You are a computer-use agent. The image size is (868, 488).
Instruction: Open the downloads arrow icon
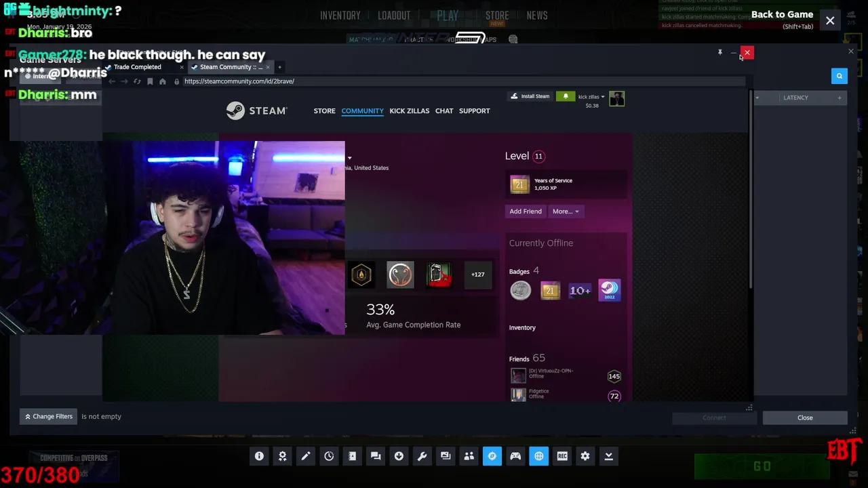[x=399, y=456]
